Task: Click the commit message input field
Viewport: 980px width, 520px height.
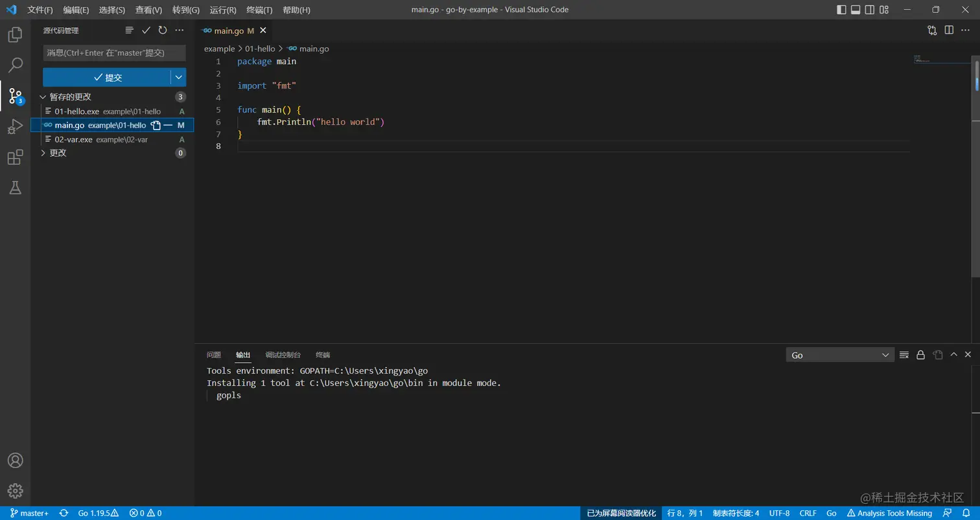Action: (x=115, y=53)
